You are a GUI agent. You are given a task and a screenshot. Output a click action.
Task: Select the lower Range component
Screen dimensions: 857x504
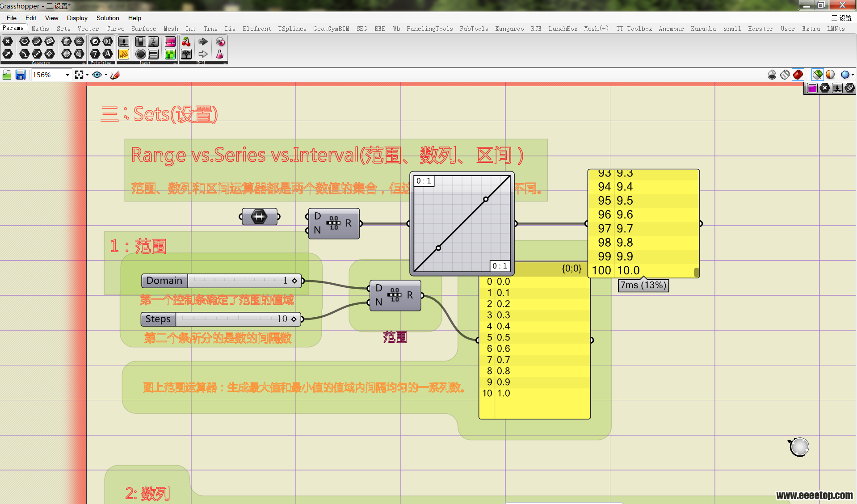[x=395, y=295]
